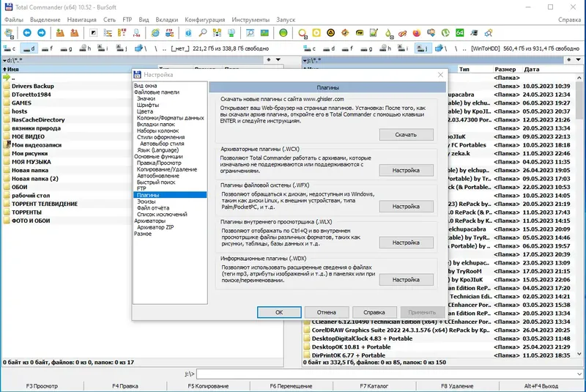Viewport: 586px width, 392px height.
Task: Click the green circle toolbar icon
Action: [x=283, y=33]
